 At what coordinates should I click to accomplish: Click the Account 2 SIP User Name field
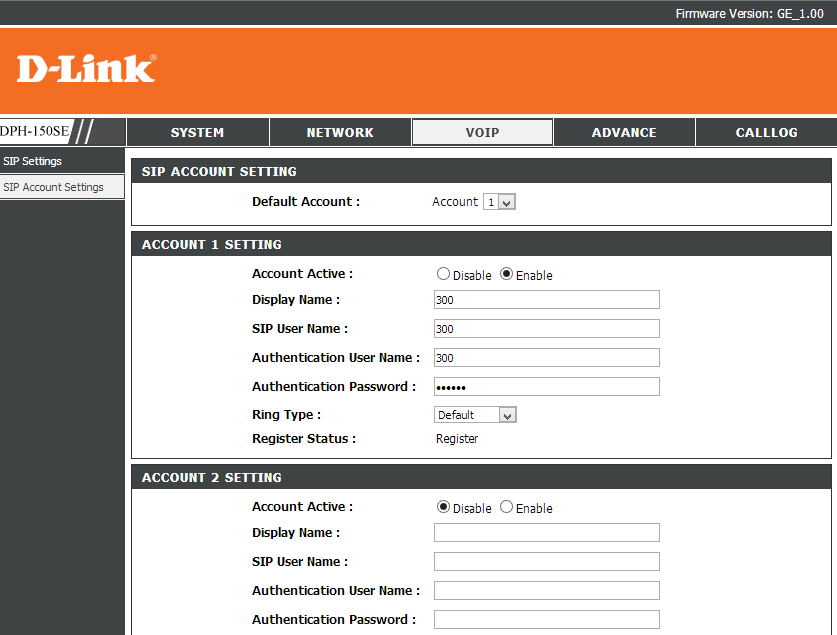click(547, 561)
